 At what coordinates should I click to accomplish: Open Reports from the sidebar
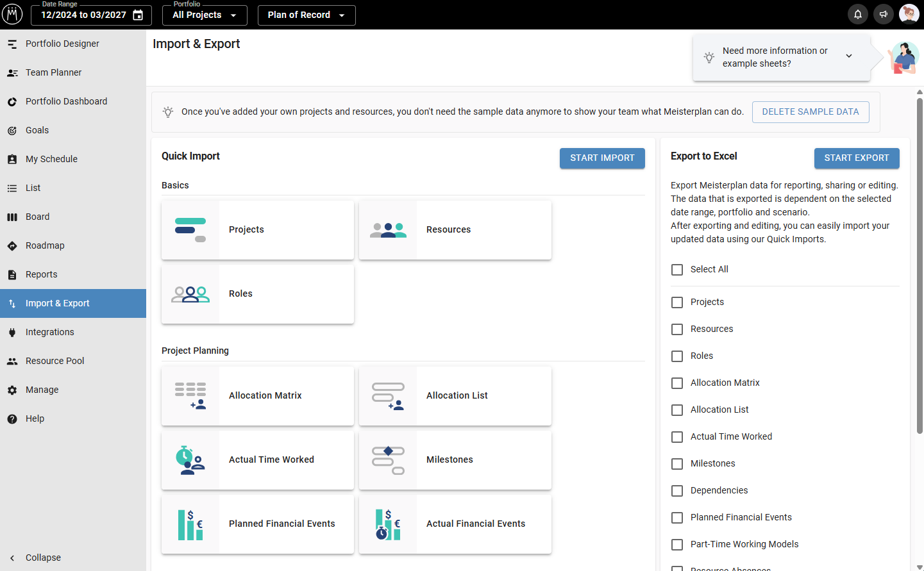(x=73, y=274)
